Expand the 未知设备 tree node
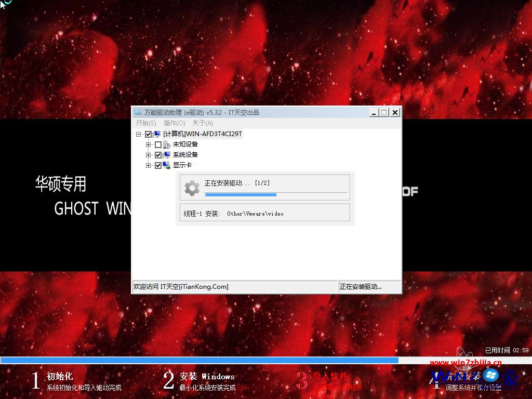 (x=148, y=144)
